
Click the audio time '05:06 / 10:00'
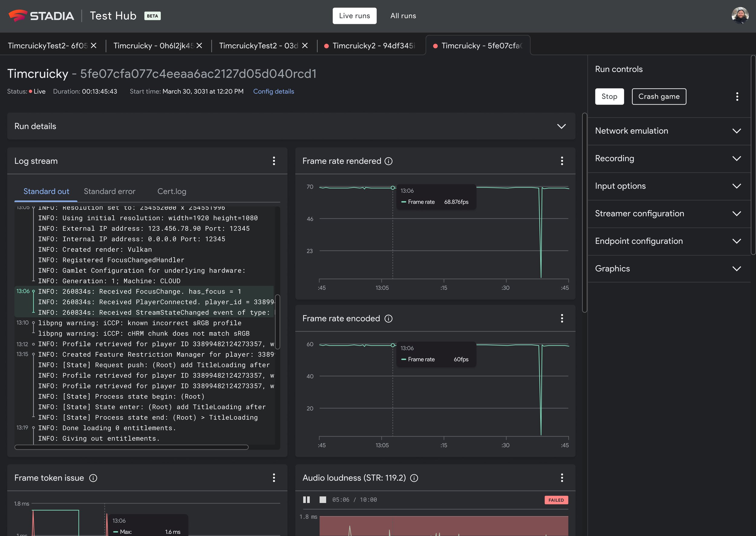click(354, 500)
